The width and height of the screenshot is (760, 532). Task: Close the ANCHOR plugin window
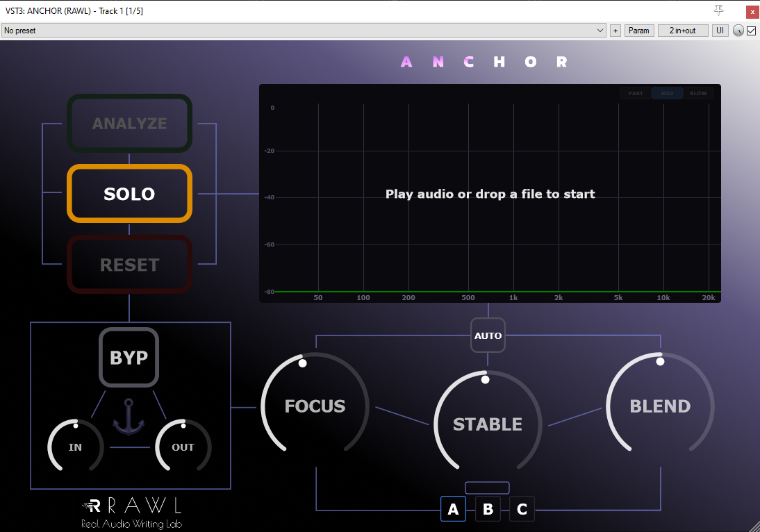point(752,12)
